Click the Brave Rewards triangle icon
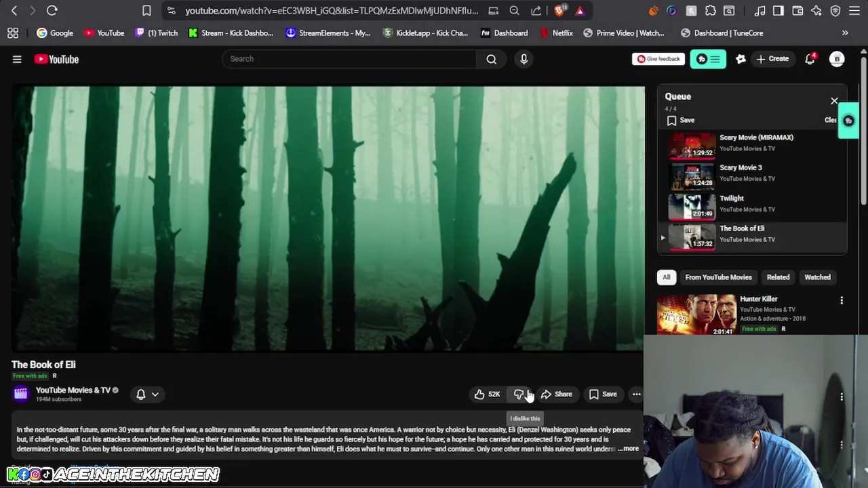 pyautogui.click(x=580, y=10)
